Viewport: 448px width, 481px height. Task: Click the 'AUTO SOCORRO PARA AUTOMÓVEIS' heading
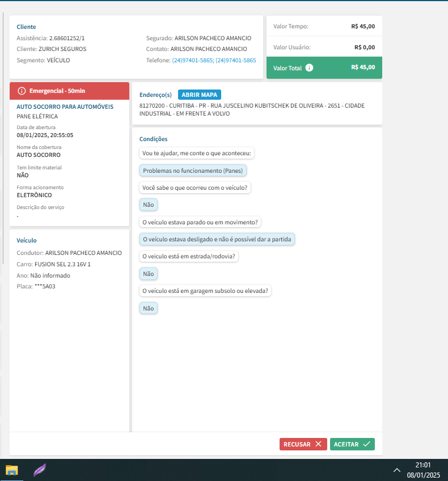coord(65,107)
